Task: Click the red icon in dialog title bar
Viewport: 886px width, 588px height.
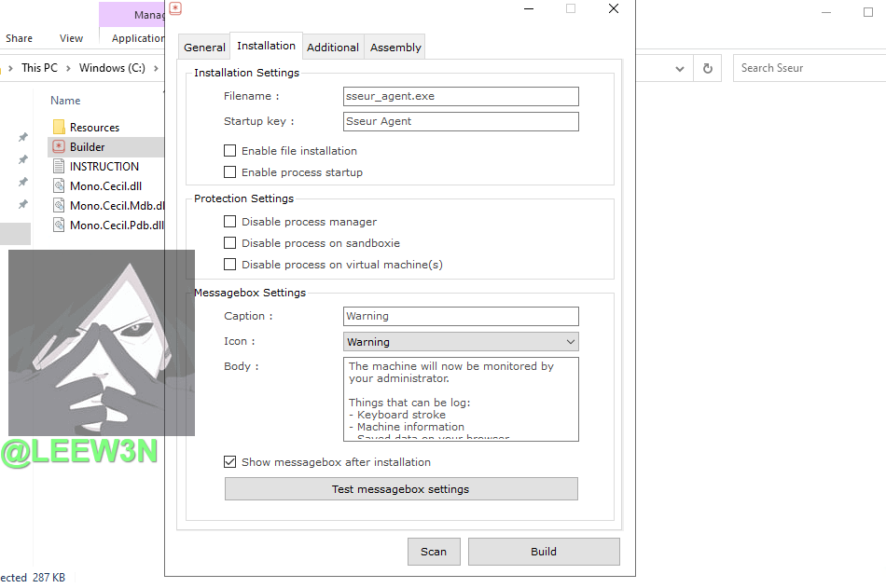Action: pyautogui.click(x=175, y=8)
